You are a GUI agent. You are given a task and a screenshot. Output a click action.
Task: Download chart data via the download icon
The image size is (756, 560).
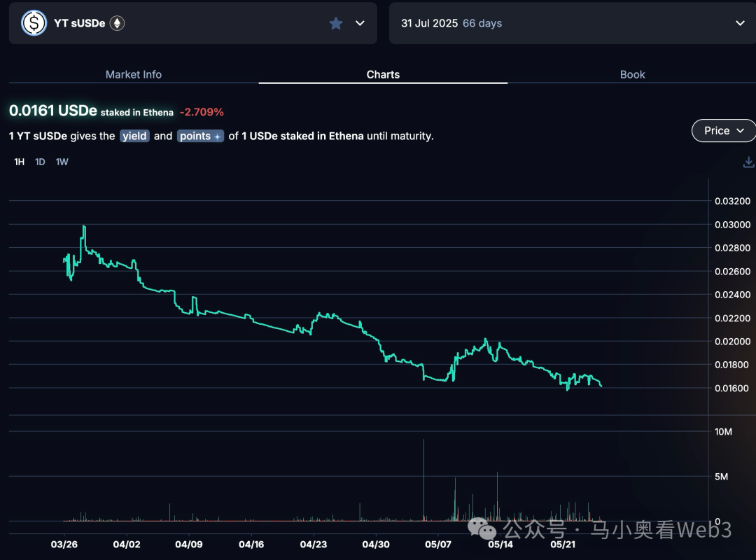tap(748, 162)
